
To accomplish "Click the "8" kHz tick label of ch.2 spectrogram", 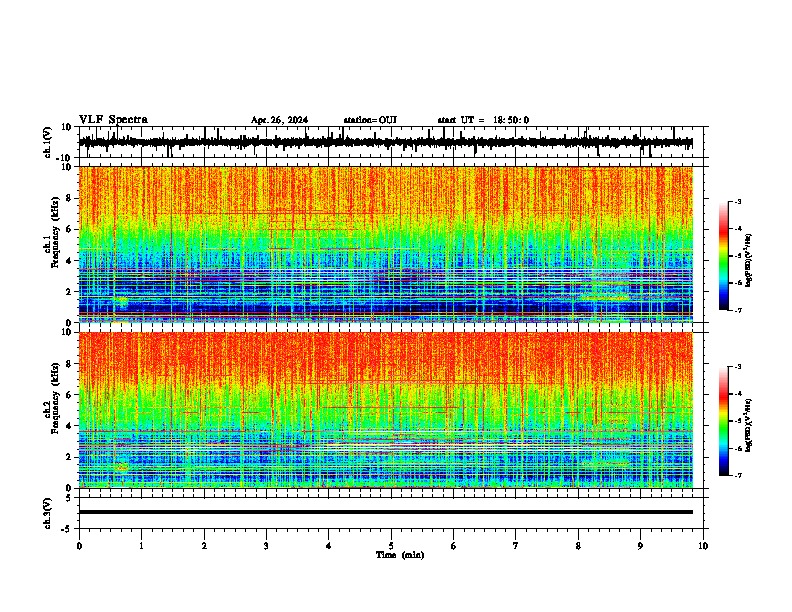I will (x=69, y=364).
